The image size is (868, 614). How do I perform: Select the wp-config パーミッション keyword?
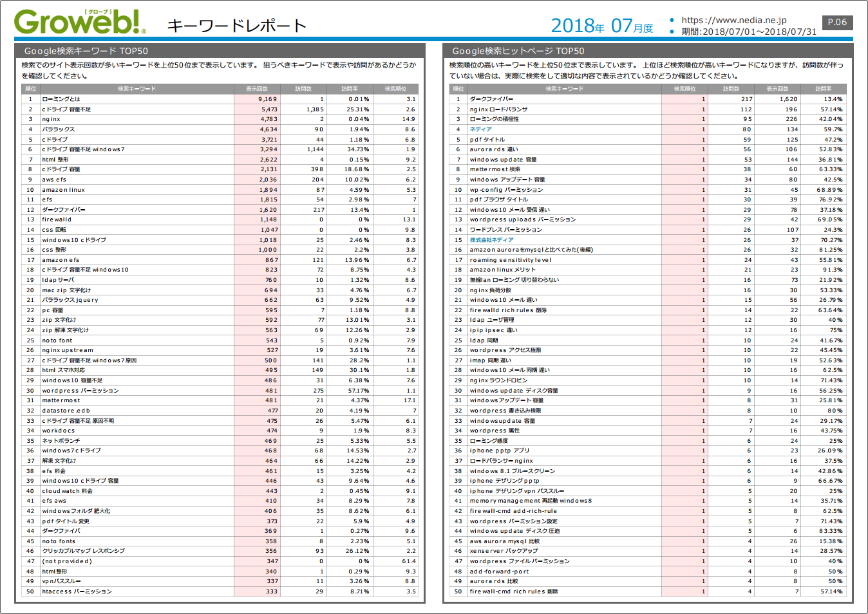coord(507,190)
